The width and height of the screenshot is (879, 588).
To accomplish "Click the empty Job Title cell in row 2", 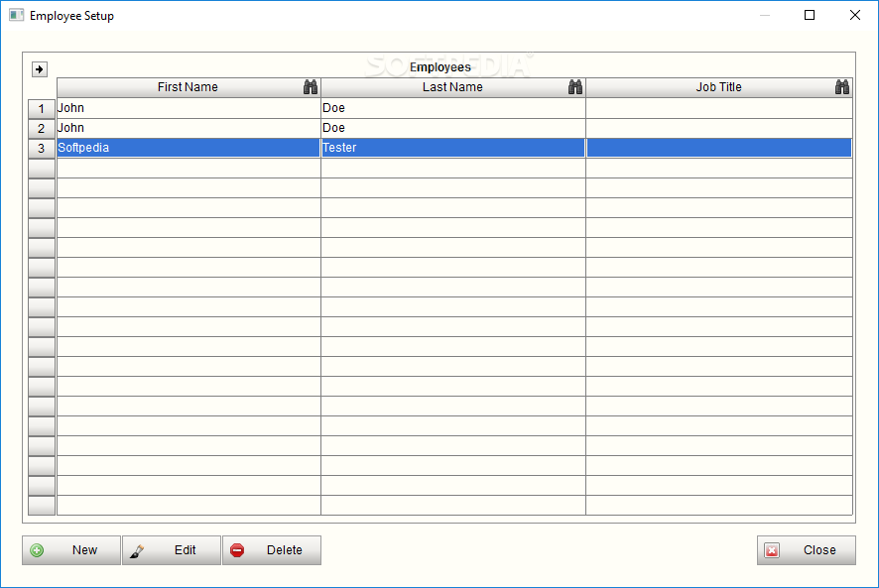I will tap(719, 128).
